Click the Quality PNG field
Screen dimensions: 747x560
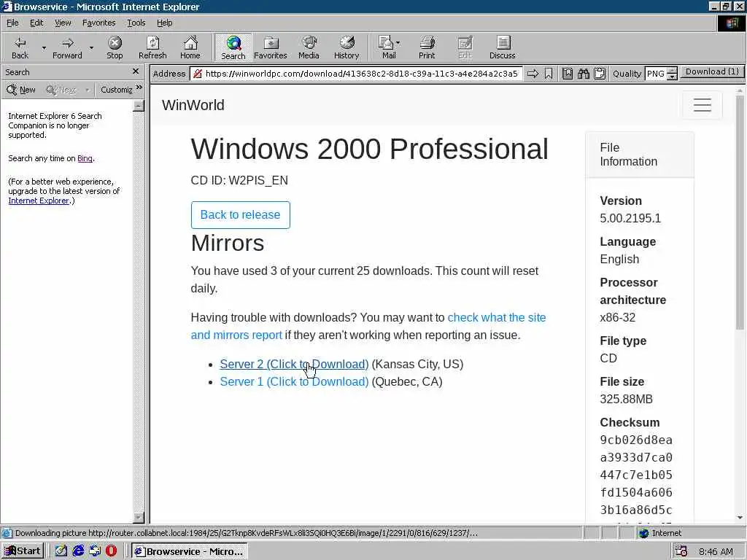[656, 74]
